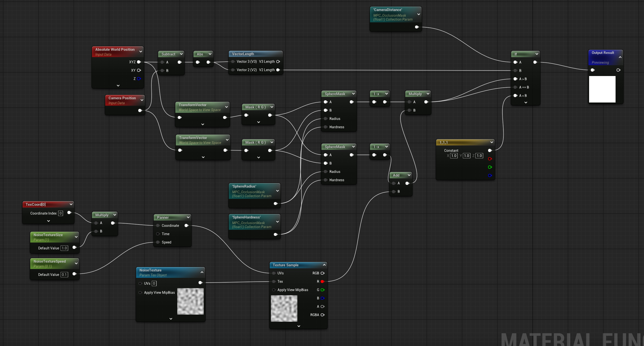Viewport: 644px width, 346px height.
Task: Click the Output Result input pin
Action: point(593,70)
